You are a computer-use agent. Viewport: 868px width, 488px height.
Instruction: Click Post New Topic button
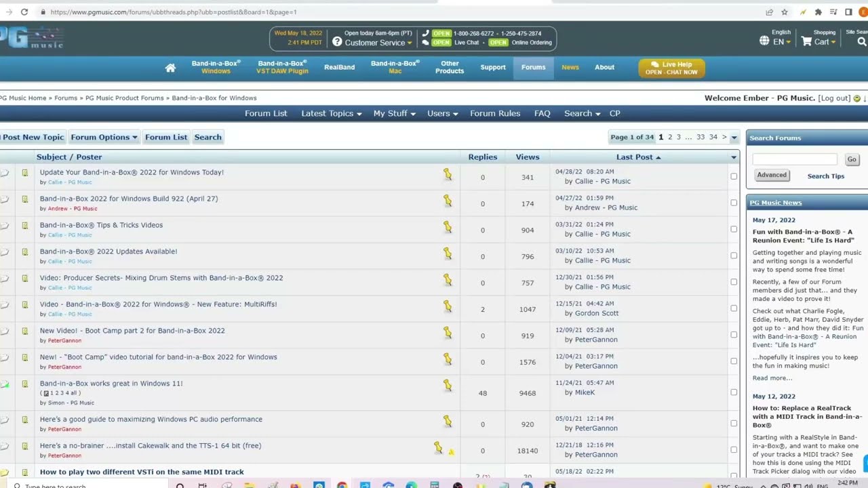pos(33,137)
